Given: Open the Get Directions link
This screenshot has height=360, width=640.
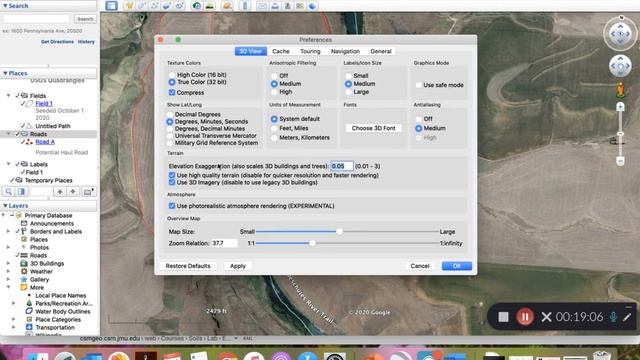Looking at the screenshot, I should coord(57,42).
